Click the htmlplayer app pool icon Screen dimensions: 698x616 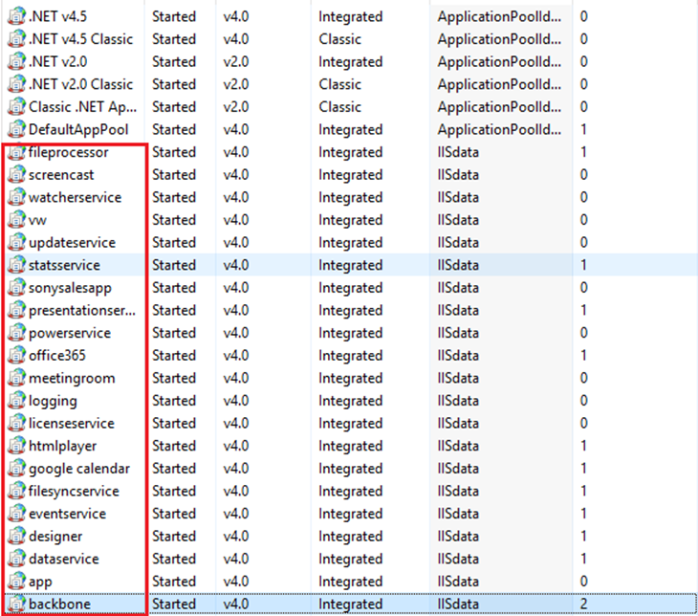[16, 447]
